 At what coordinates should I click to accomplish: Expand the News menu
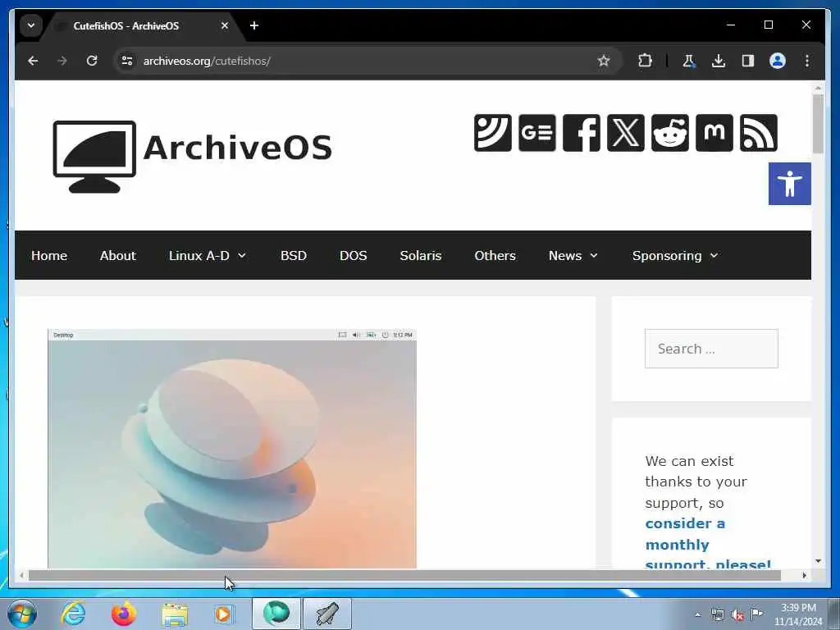pos(573,256)
